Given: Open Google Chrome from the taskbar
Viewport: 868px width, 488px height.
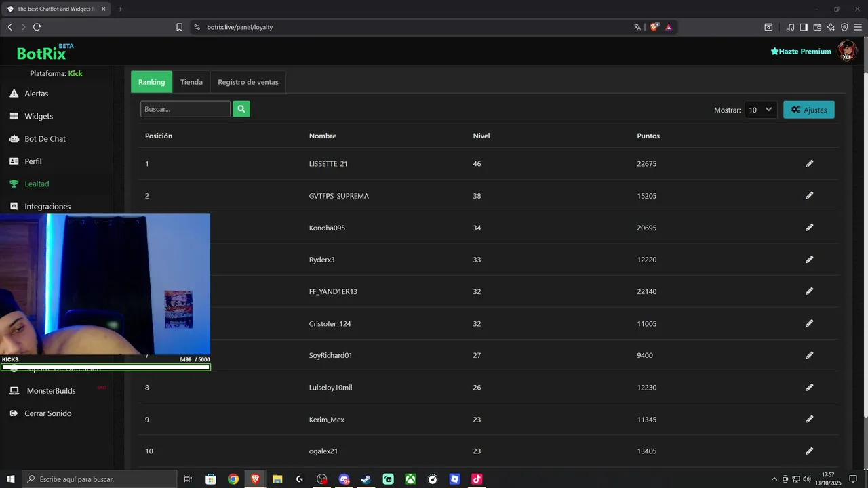Looking at the screenshot, I should (233, 479).
